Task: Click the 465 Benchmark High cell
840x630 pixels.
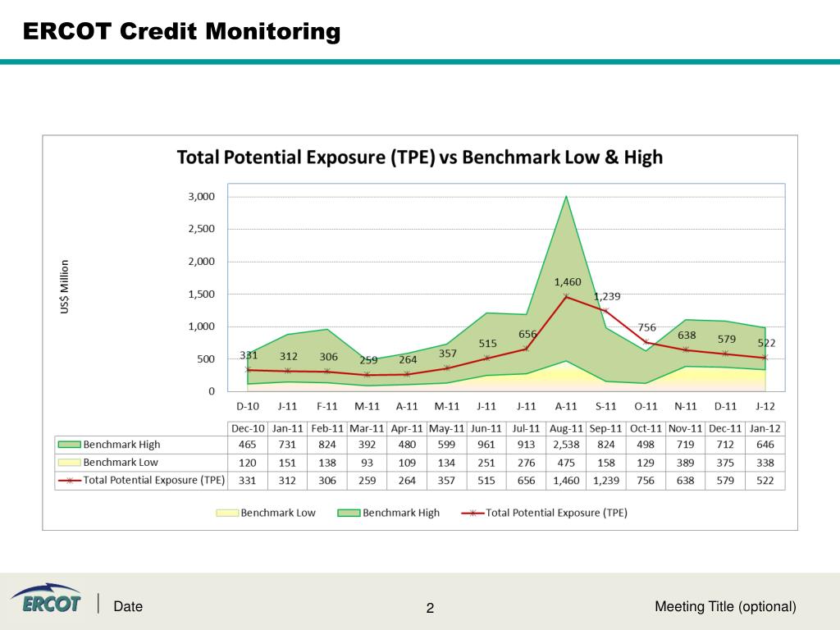Action: tap(248, 445)
